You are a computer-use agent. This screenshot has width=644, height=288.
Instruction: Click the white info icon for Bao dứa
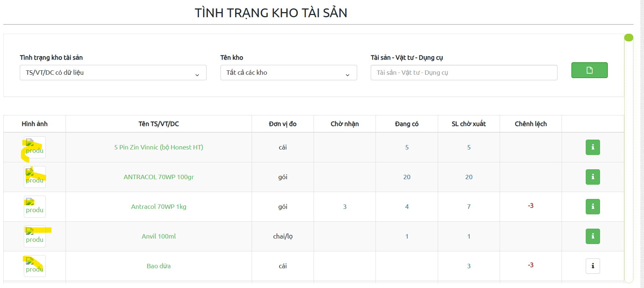coord(592,266)
